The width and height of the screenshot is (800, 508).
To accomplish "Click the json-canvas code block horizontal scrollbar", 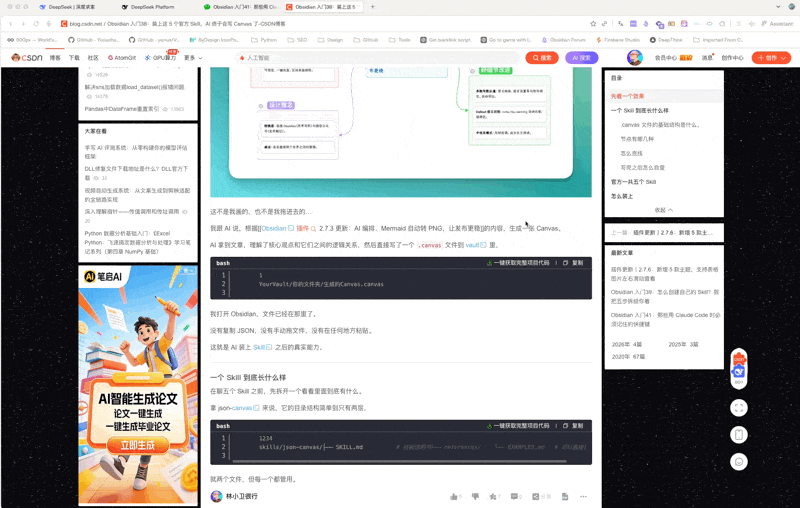I will click(x=399, y=462).
